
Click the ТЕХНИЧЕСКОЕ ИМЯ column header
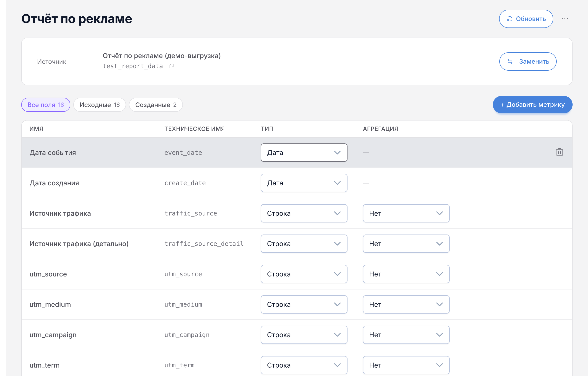pos(195,129)
